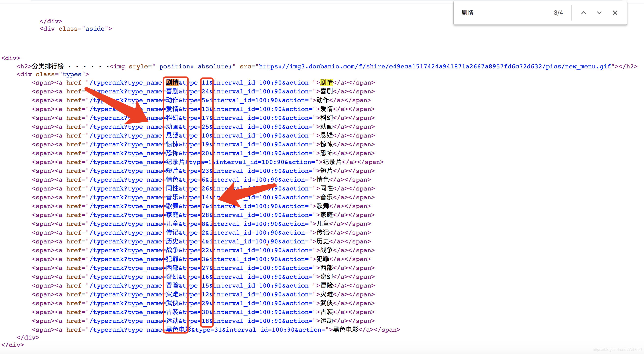The height and width of the screenshot is (354, 644).
Task: Open the 灾难 type=12 href link
Action: pos(201,294)
